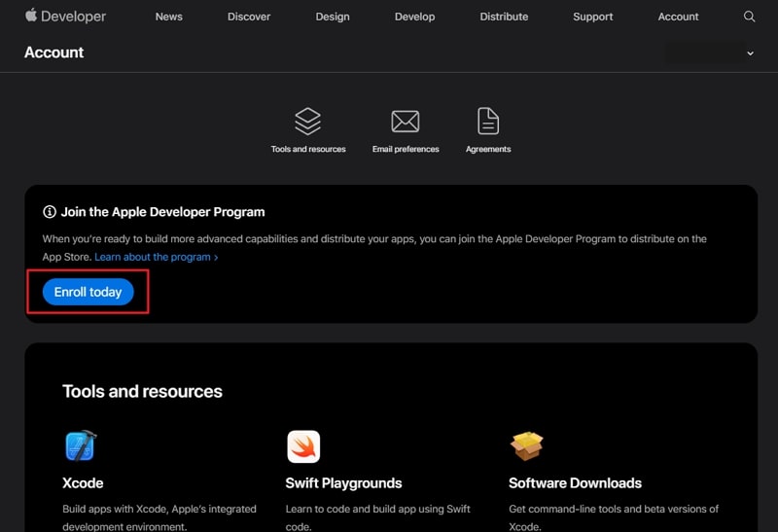
Task: Click the Swift Playgrounds description text
Action: coord(378,517)
